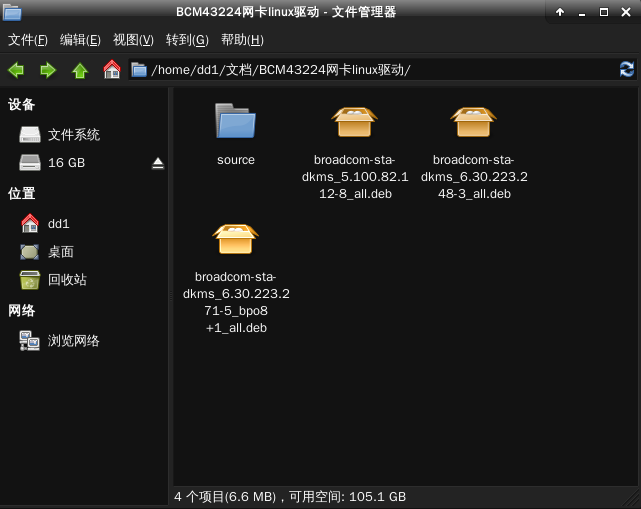Open 浏览网络 in the sidebar
This screenshot has width=641, height=509.
tap(73, 341)
